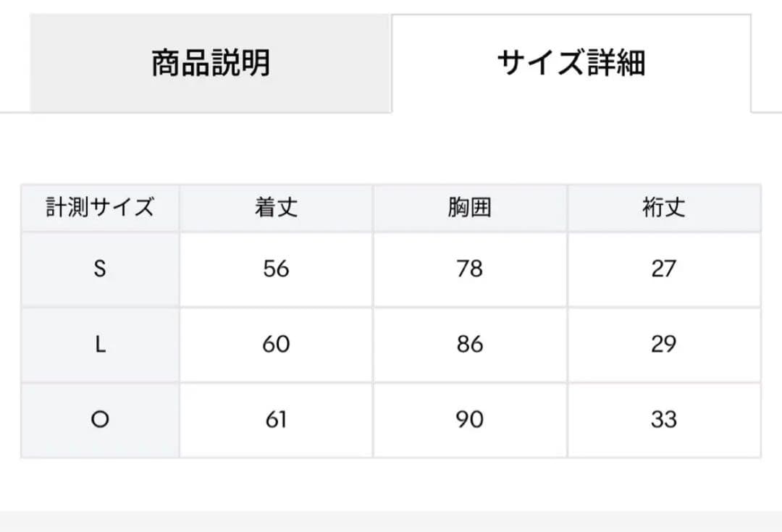The image size is (782, 532).
Task: Click the 着丈 value 56 for size S
Action: (x=275, y=269)
